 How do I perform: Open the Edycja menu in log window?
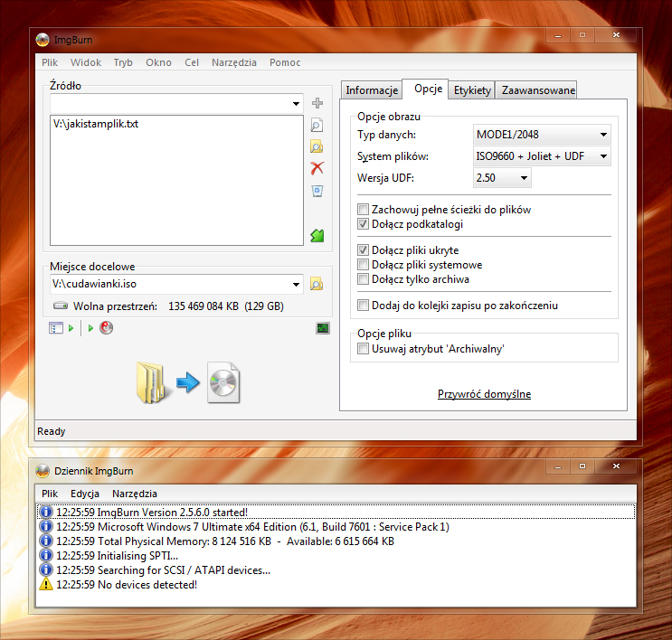(x=85, y=494)
